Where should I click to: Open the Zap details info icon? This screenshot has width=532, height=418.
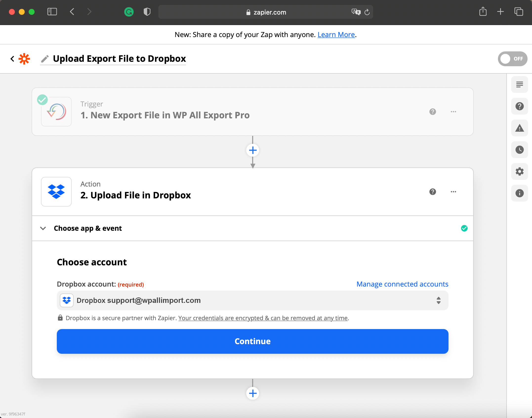coord(519,193)
